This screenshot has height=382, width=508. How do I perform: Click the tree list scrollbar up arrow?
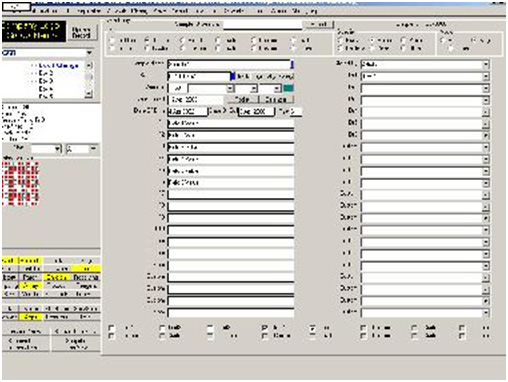tap(89, 65)
